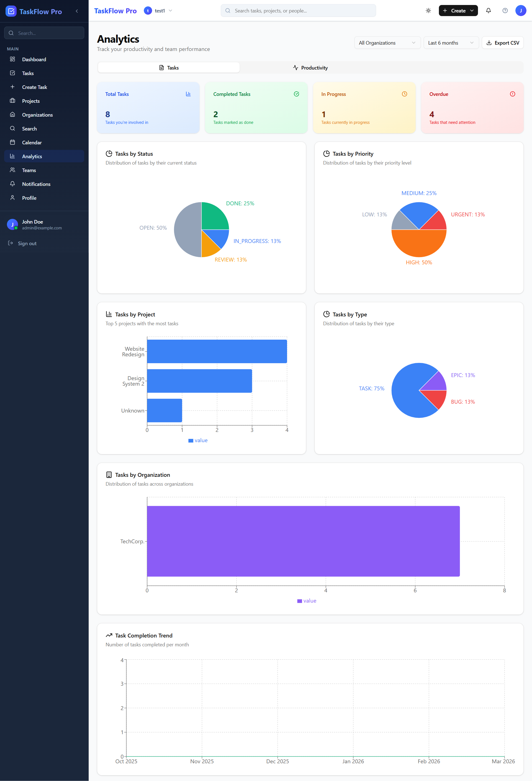Focus the top search tasks, projects, people field
Viewport: 532px width, 781px height.
(x=298, y=11)
